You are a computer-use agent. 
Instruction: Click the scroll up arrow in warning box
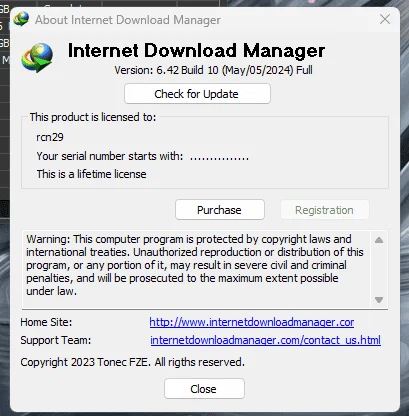pyautogui.click(x=379, y=240)
